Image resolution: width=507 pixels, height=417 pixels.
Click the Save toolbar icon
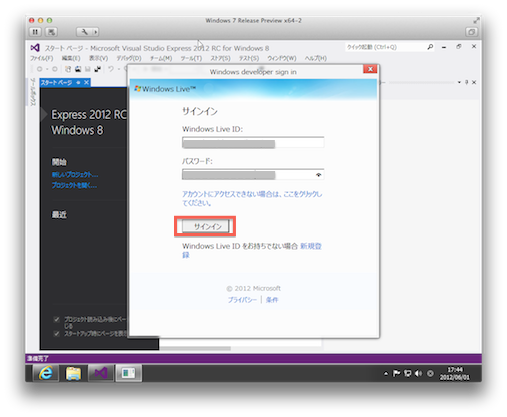[88, 69]
